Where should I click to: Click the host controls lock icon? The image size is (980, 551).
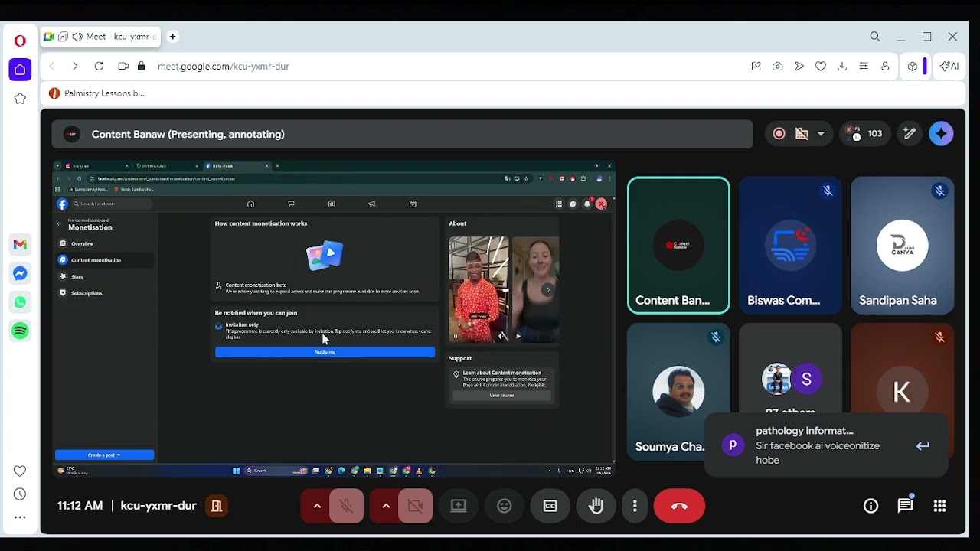pos(217,506)
